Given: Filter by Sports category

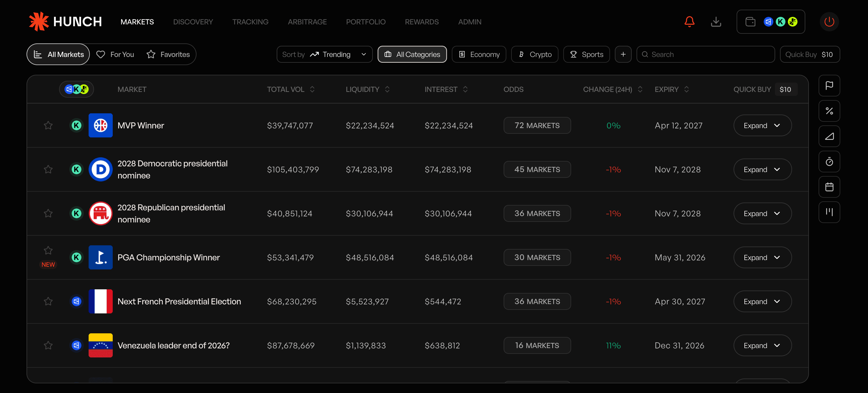Looking at the screenshot, I should pos(586,54).
